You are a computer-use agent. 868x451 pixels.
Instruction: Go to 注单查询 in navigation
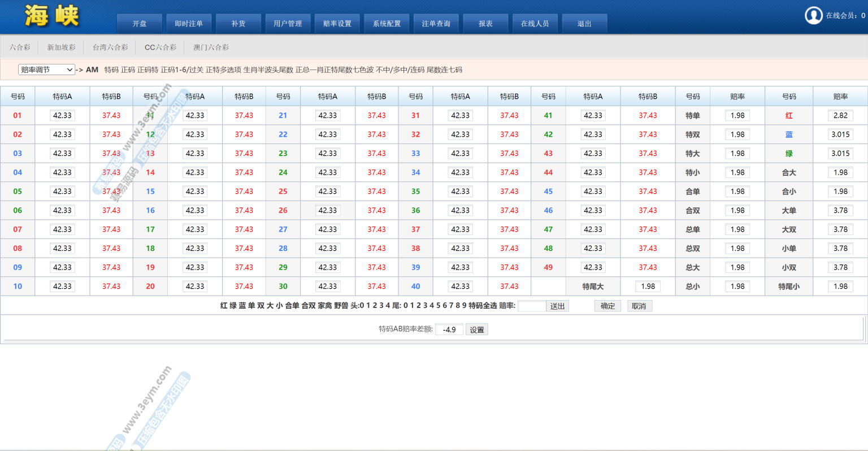coord(436,24)
